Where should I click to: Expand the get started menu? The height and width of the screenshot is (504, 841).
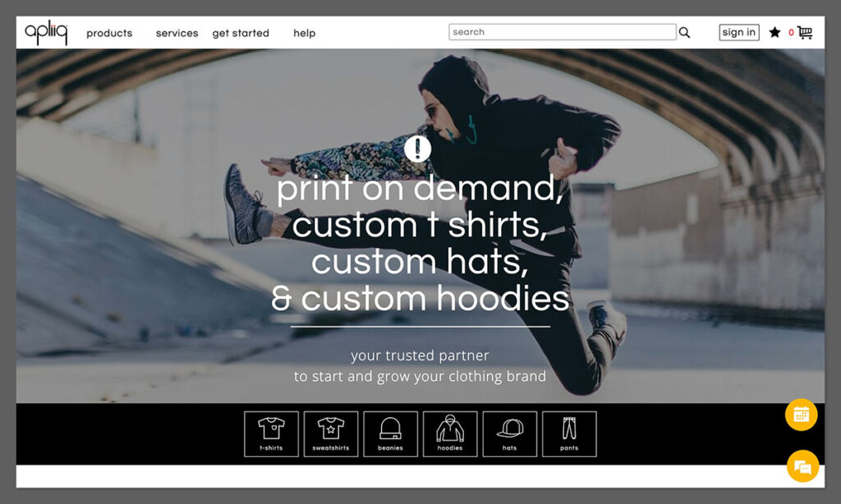(241, 34)
